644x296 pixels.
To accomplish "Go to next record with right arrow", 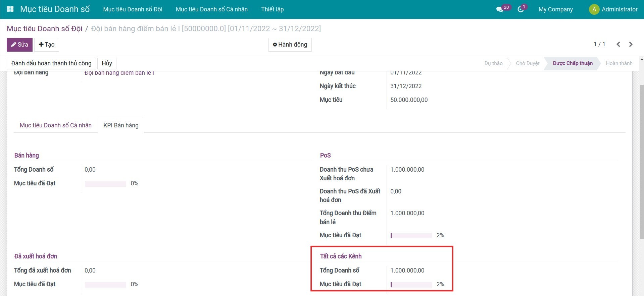I will (x=631, y=44).
